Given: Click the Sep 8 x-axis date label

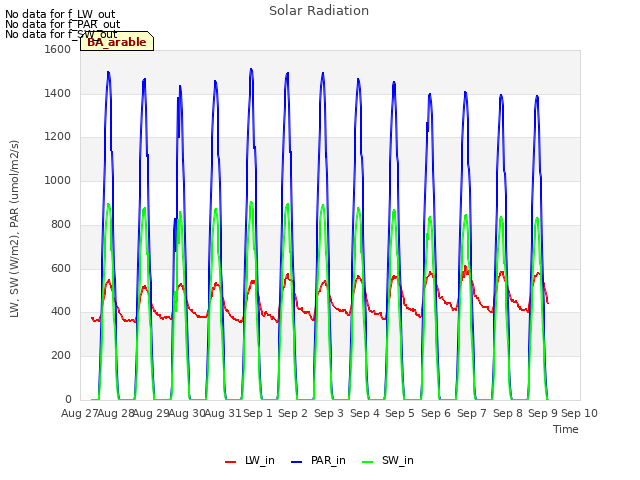Looking at the screenshot, I should [508, 413].
